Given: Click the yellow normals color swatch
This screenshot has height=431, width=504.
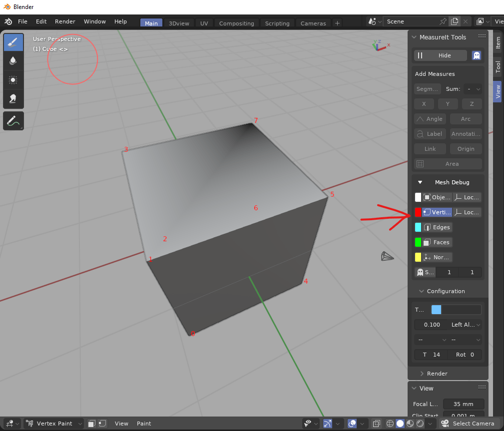Looking at the screenshot, I should (x=418, y=257).
